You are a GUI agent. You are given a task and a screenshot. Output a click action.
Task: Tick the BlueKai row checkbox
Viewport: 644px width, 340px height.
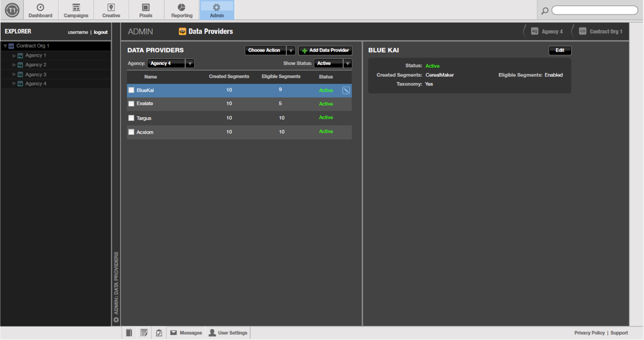[x=131, y=90]
